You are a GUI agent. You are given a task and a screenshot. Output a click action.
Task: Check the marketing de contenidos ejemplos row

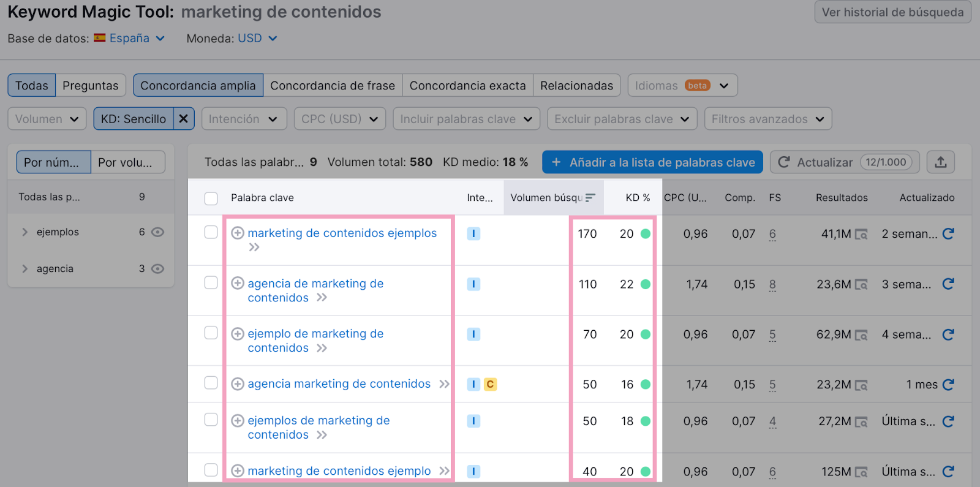(211, 232)
